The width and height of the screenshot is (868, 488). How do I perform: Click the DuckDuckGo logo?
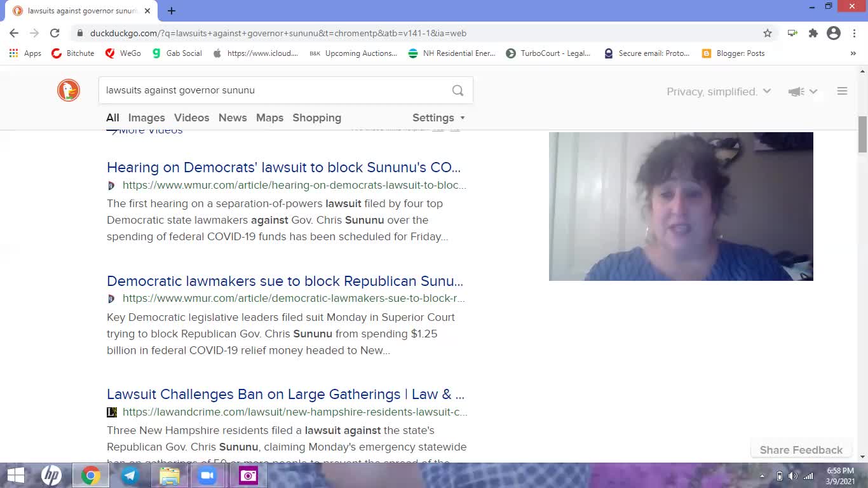69,90
